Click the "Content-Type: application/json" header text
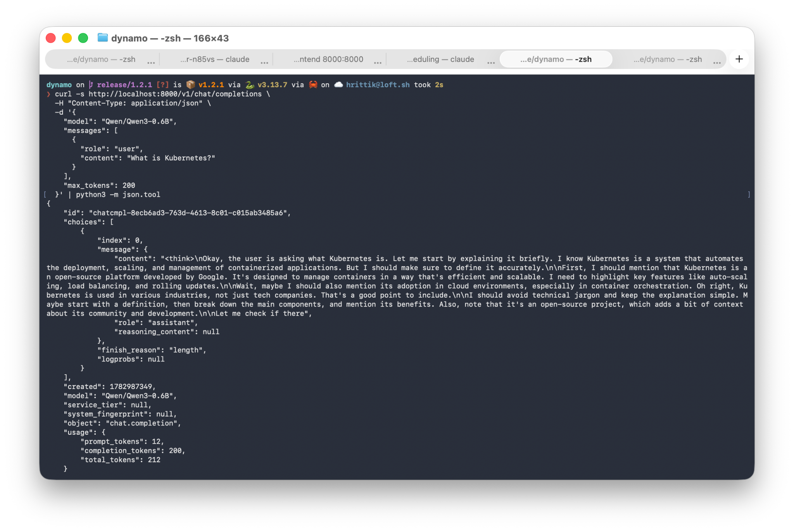794x532 pixels. pos(135,103)
